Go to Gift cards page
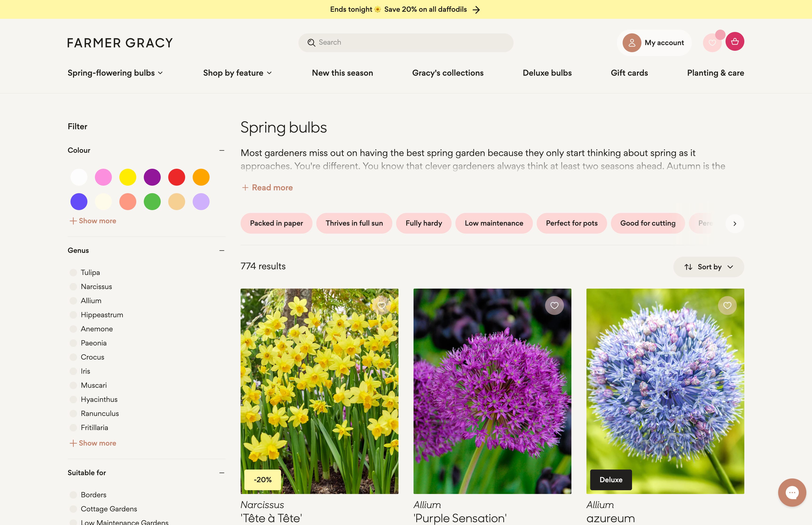This screenshot has width=812, height=525. [x=629, y=73]
